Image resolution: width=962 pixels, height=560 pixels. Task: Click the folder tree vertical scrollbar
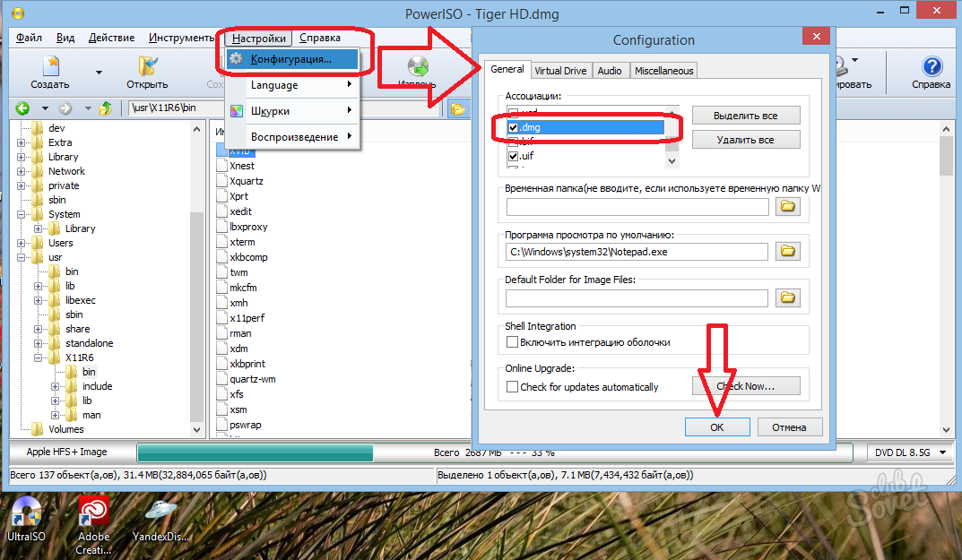196,279
